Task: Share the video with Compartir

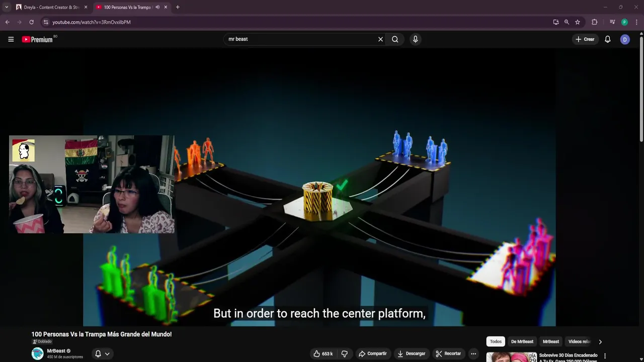Action: click(372, 353)
